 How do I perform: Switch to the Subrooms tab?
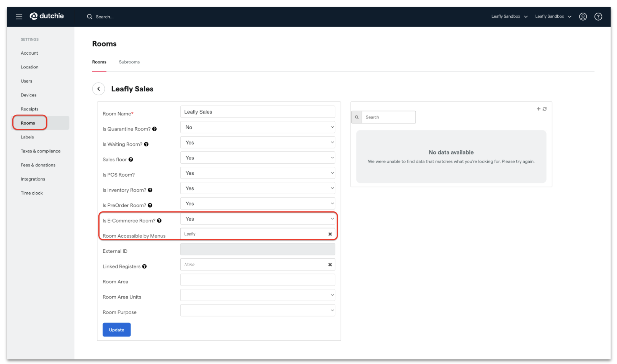click(129, 62)
